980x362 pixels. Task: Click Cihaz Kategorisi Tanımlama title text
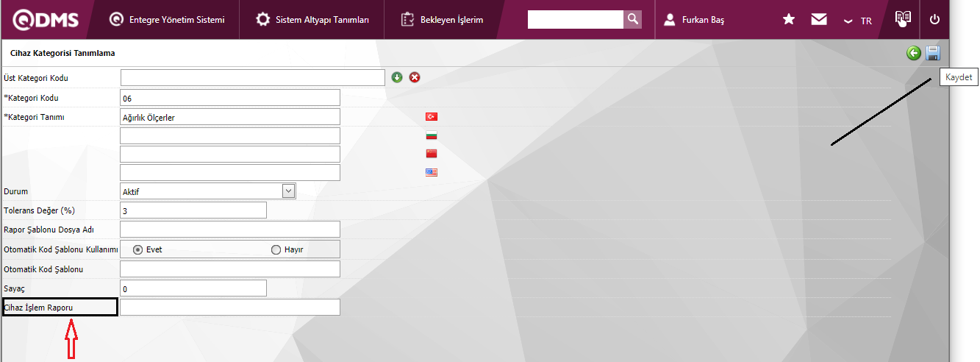tap(62, 53)
